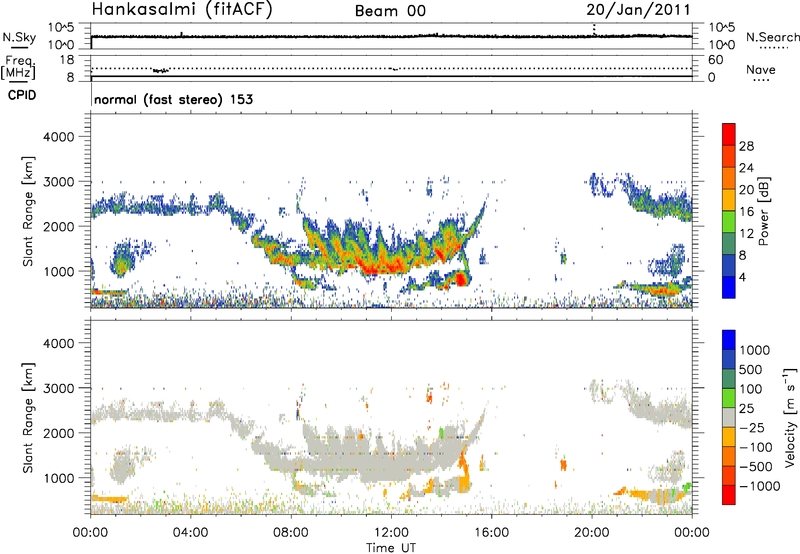The width and height of the screenshot is (800, 554).
Task: Click the "-100" value on Velocity scale
Action: 756,447
